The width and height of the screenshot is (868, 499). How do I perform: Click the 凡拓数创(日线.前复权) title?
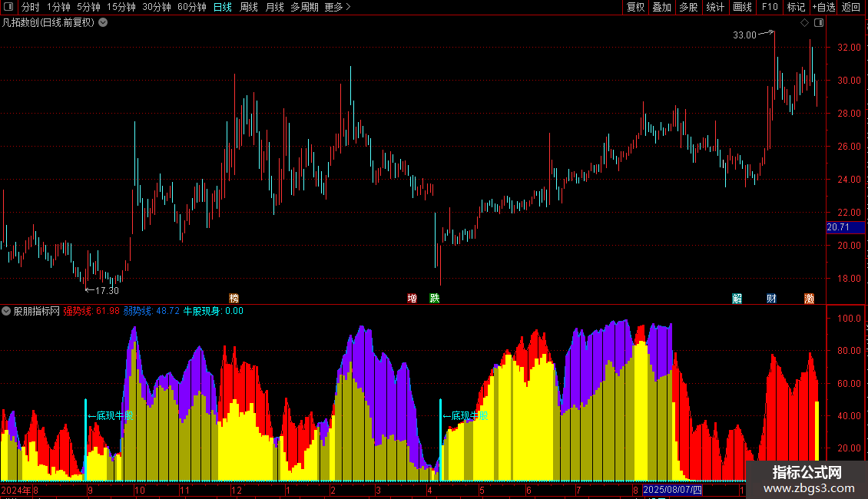48,22
